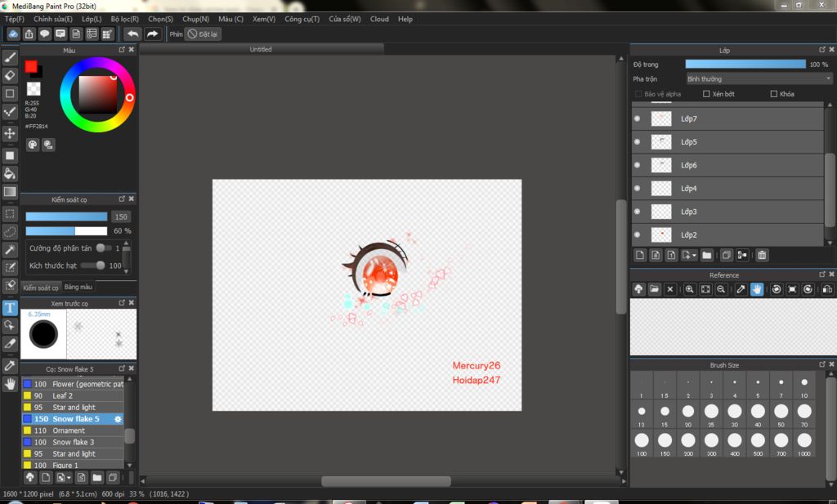This screenshot has height=504, width=837.
Task: Select the Eraser tool in left toolbar
Action: coord(10,75)
